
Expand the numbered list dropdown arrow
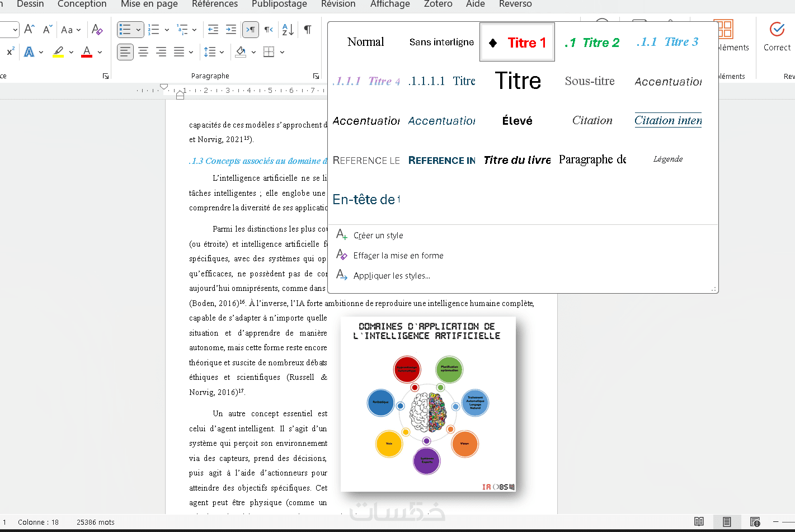click(167, 30)
